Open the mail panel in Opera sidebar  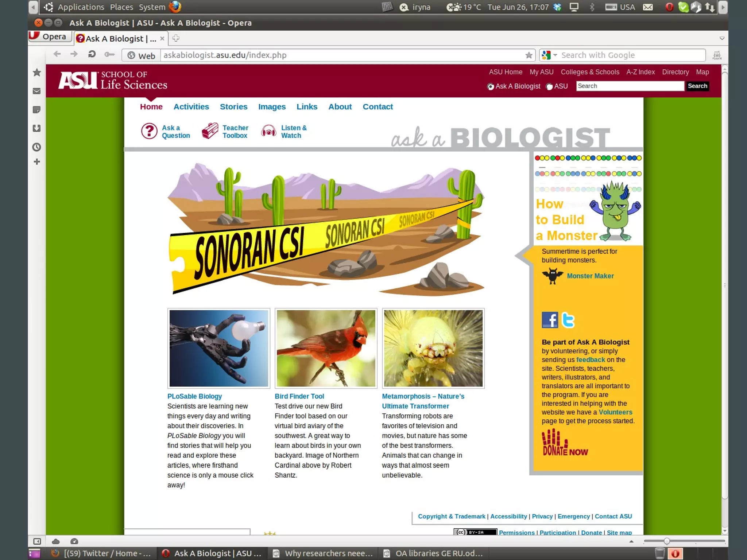click(36, 91)
